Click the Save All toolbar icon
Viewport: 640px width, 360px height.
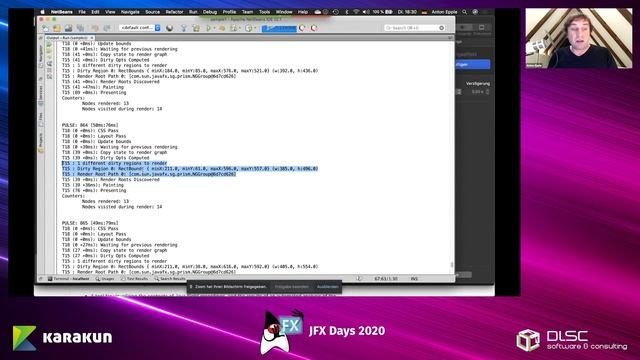[x=80, y=28]
